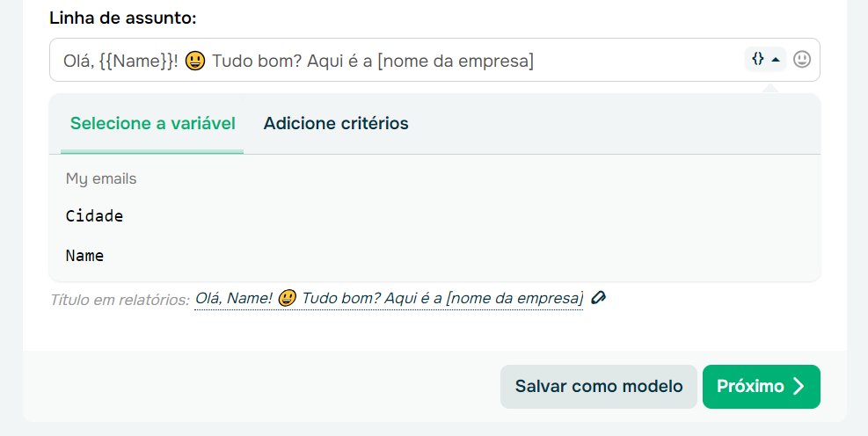868x436 pixels.
Task: Click the Próximo button label
Action: coord(750,387)
